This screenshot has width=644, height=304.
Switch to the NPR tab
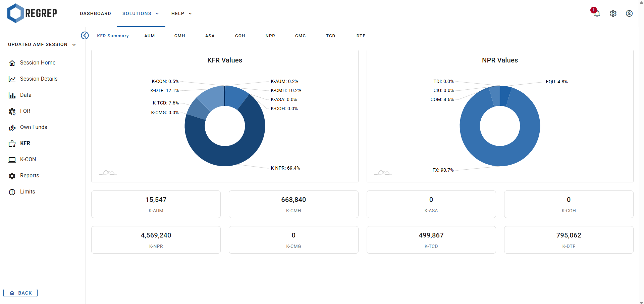[270, 36]
